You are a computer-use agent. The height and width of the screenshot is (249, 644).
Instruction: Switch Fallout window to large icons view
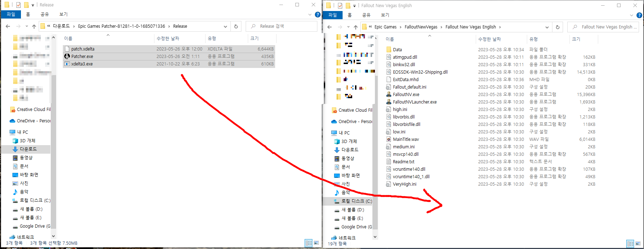(x=638, y=244)
